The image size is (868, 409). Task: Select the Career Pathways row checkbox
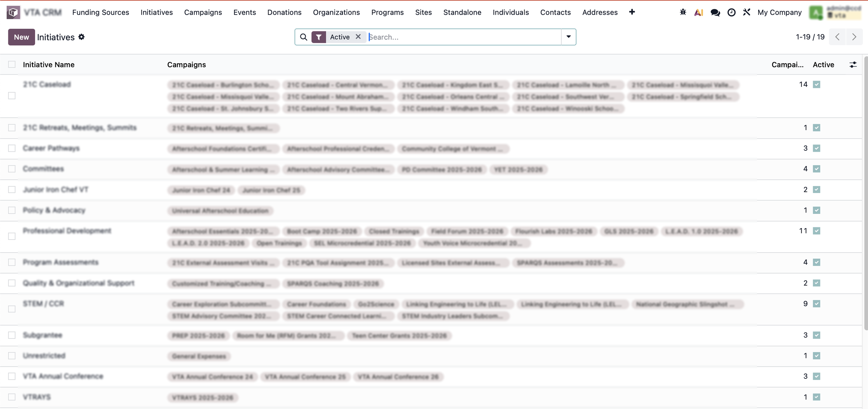point(12,149)
